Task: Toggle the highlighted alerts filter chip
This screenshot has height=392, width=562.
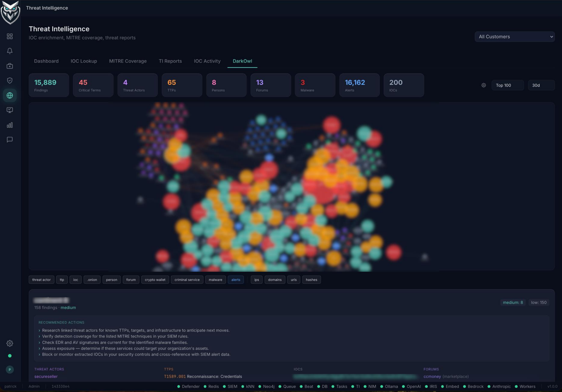Action: point(236,280)
